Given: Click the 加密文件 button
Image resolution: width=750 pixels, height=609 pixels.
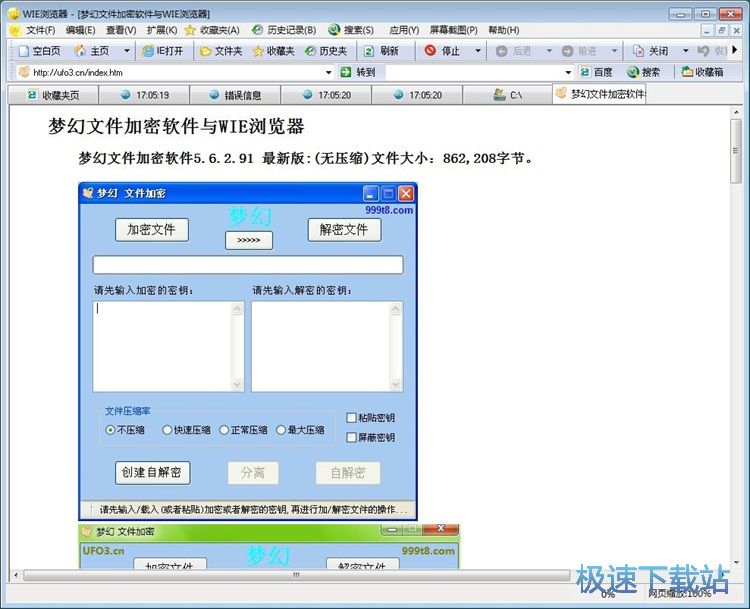Looking at the screenshot, I should pyautogui.click(x=152, y=230).
